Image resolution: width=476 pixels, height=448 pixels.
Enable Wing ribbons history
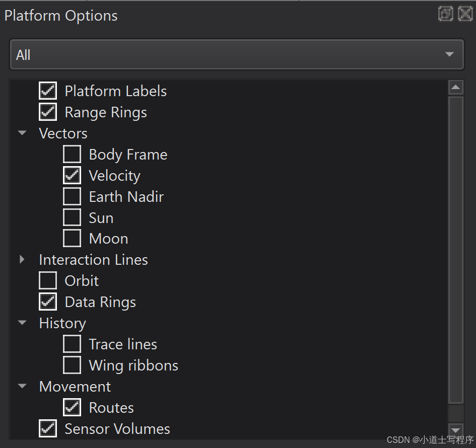click(72, 365)
